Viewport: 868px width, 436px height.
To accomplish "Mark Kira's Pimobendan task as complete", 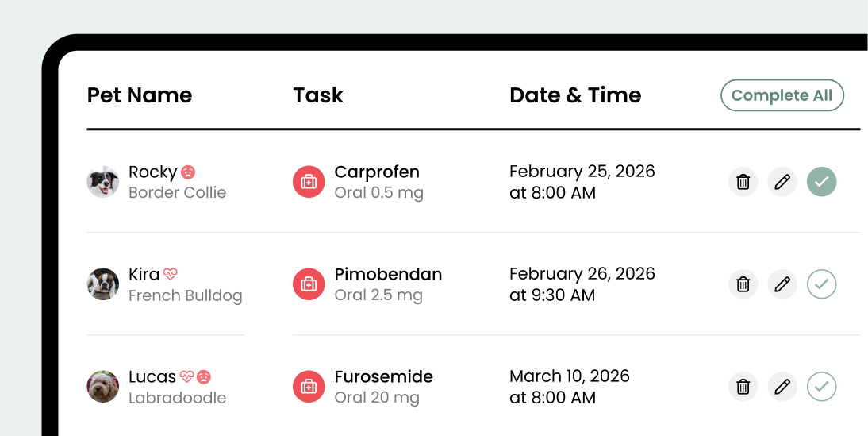I will (x=822, y=284).
